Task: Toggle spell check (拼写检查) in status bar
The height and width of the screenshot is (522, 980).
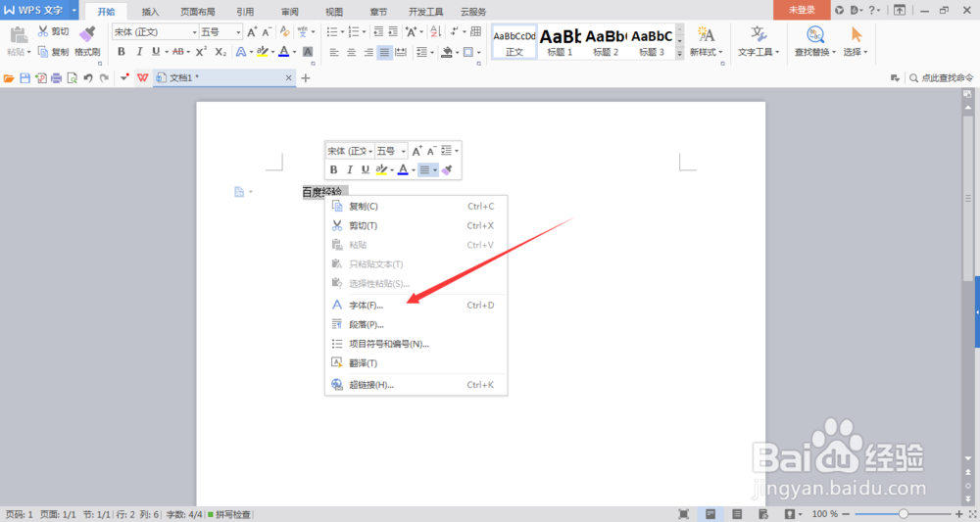Action: (229, 514)
